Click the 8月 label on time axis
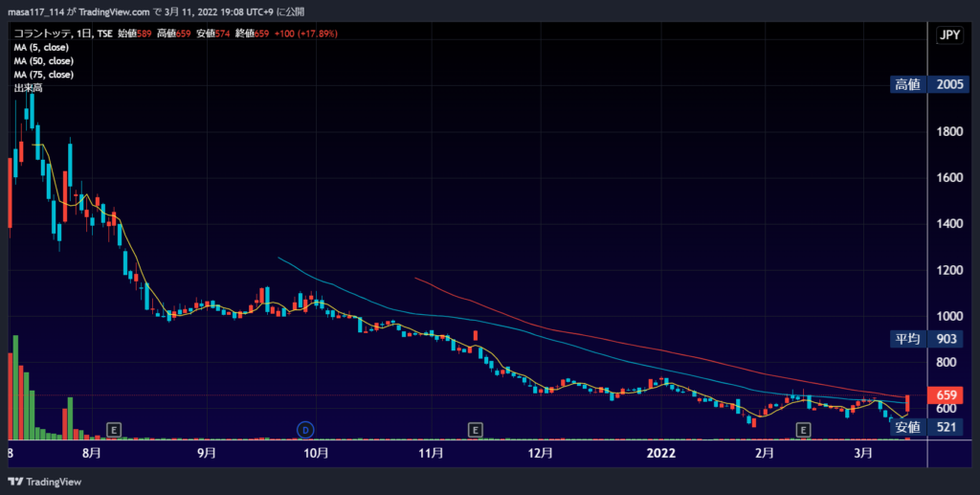 click(x=91, y=453)
